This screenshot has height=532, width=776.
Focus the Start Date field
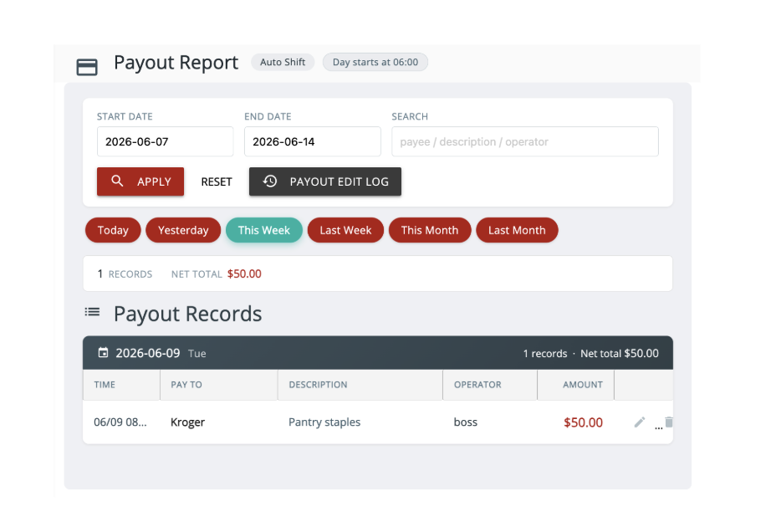tap(165, 141)
